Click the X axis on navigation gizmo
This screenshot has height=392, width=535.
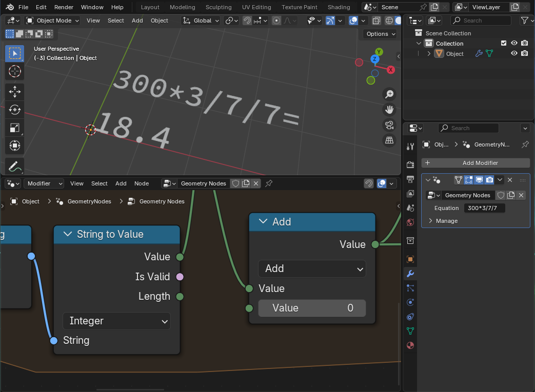tap(391, 70)
